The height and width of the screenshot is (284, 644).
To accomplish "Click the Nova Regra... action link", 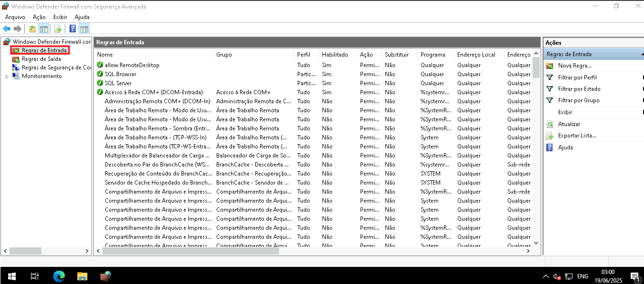I will click(x=575, y=66).
